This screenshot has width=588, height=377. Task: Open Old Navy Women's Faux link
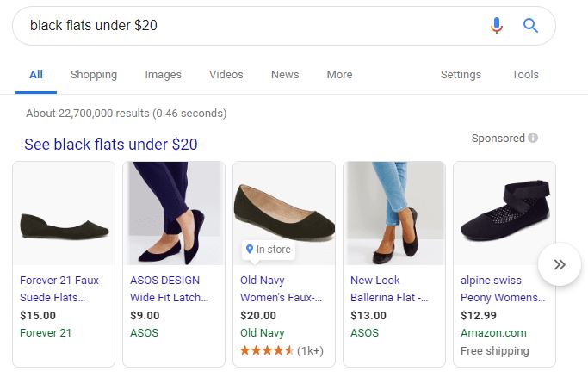(281, 288)
